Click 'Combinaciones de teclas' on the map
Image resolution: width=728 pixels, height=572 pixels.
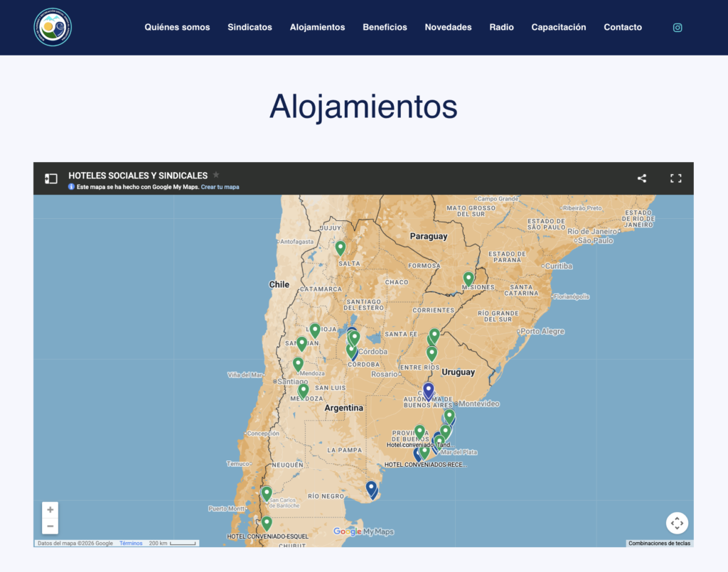click(x=659, y=544)
